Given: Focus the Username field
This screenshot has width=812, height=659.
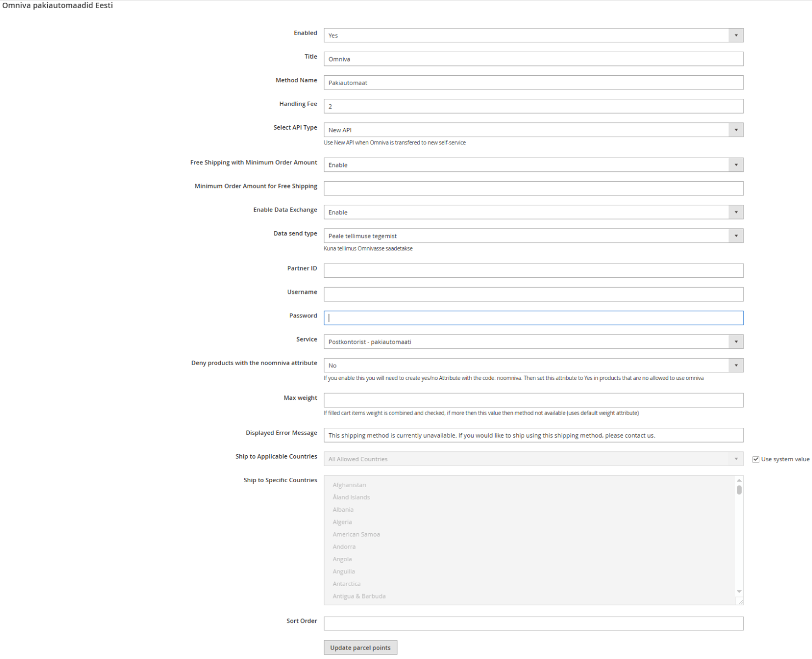Looking at the screenshot, I should [533, 294].
